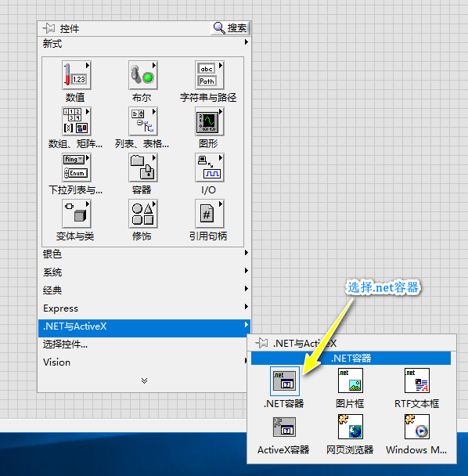This screenshot has height=476, width=468.
Task: Expand the Express palette category
Action: [x=145, y=308]
